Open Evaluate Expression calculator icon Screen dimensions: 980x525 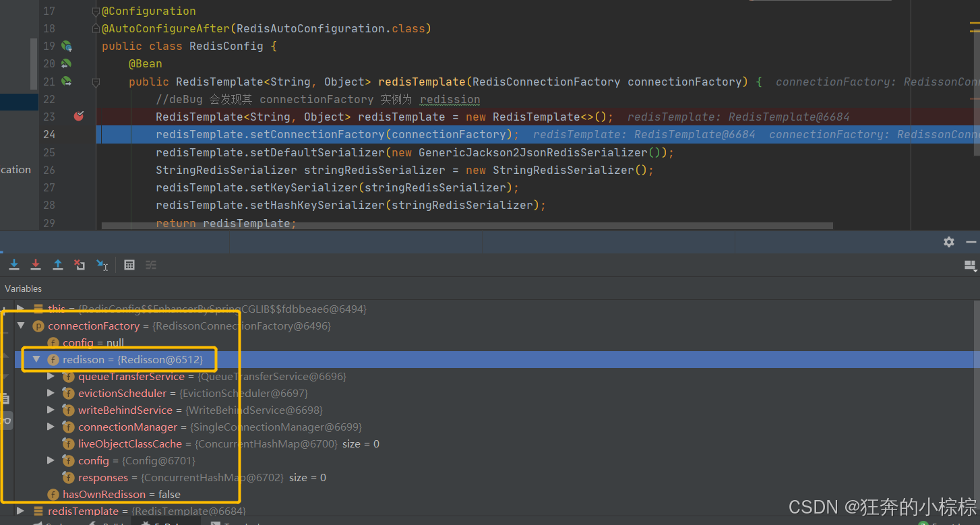click(129, 265)
